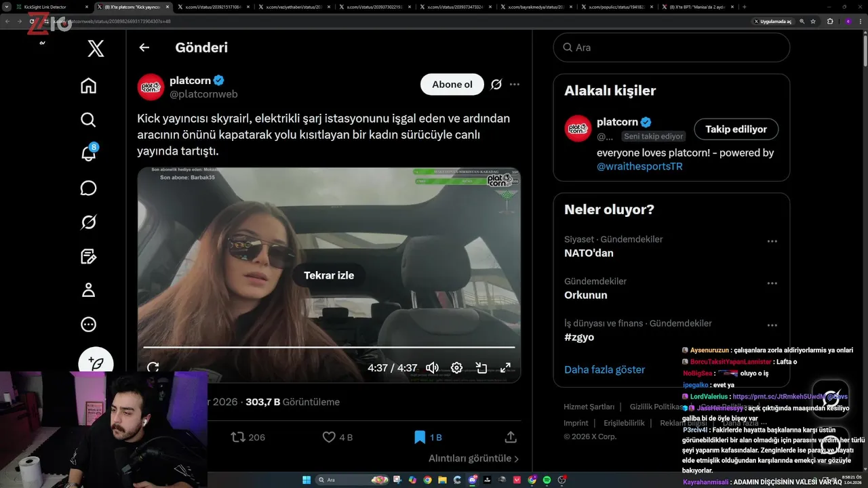This screenshot has height=488, width=868.
Task: Toggle picture-in-picture on the video
Action: point(481,367)
